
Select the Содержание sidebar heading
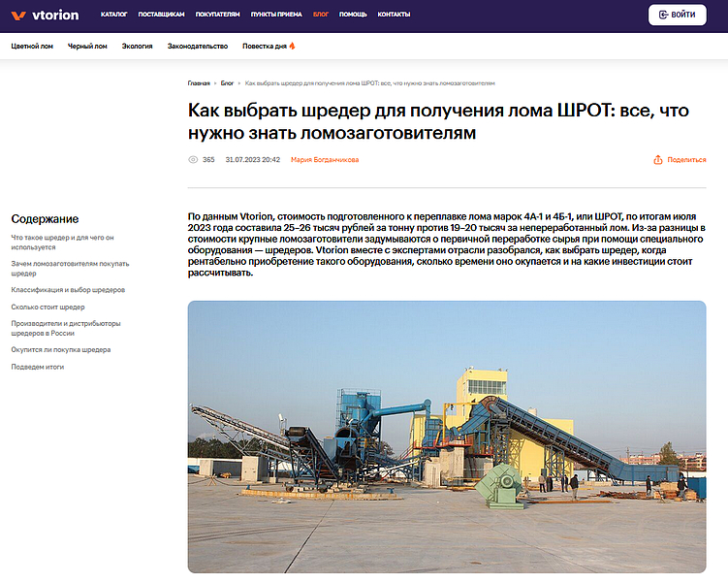45,219
